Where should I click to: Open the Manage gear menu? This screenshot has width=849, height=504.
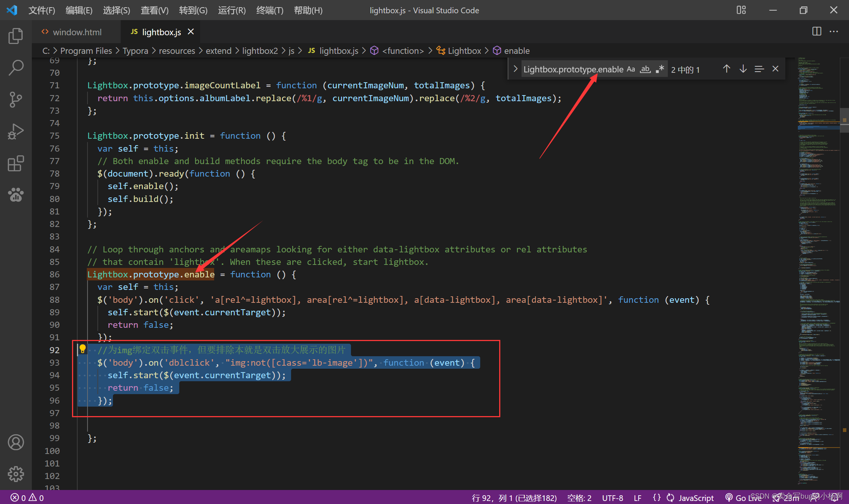click(x=16, y=474)
